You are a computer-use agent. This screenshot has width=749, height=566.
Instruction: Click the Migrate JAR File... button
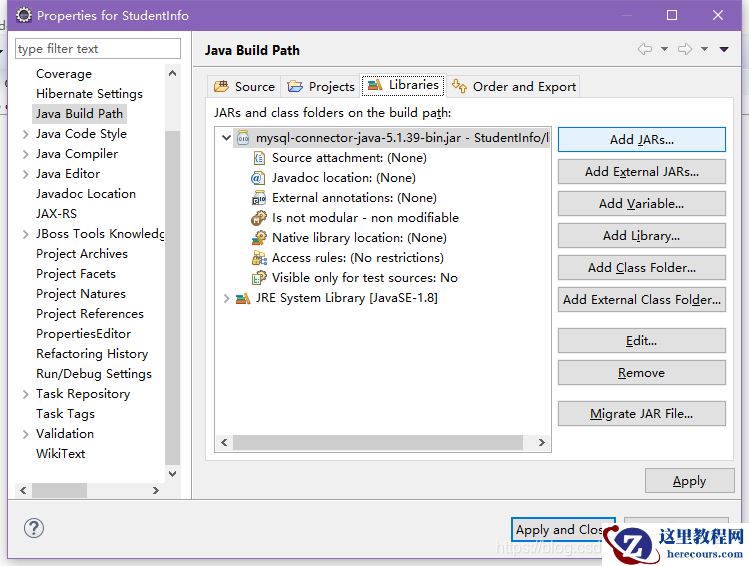(642, 414)
